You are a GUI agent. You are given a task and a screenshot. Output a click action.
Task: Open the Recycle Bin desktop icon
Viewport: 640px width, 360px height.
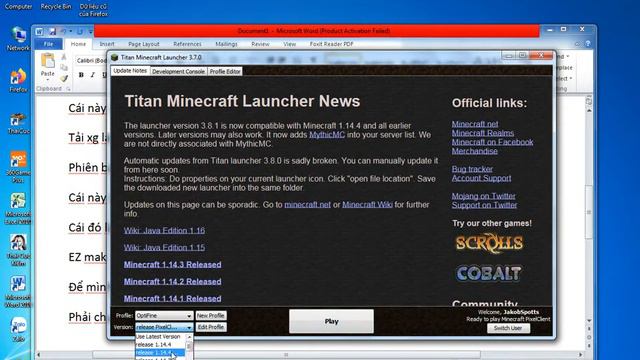pos(56,7)
